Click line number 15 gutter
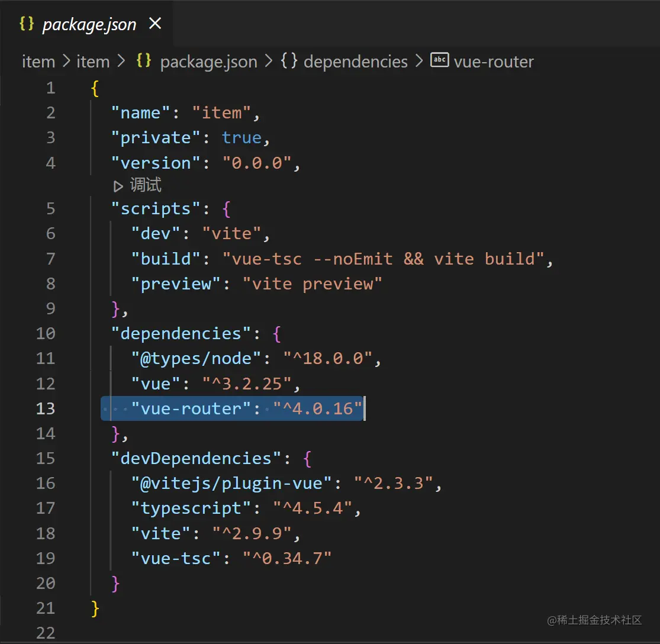 click(46, 458)
